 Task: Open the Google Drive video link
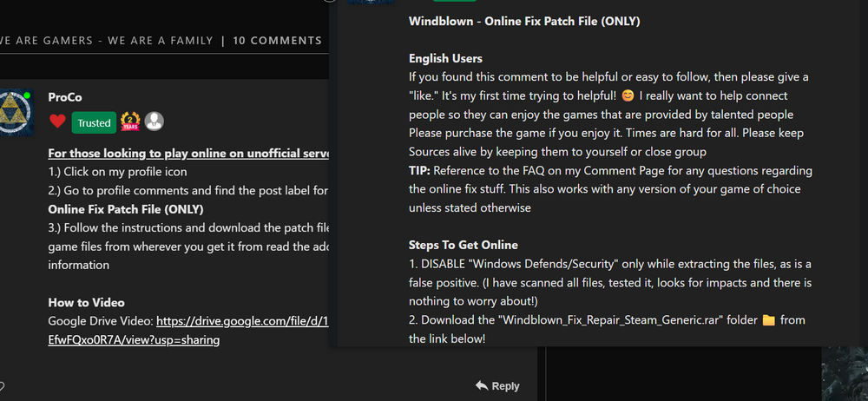click(x=188, y=330)
